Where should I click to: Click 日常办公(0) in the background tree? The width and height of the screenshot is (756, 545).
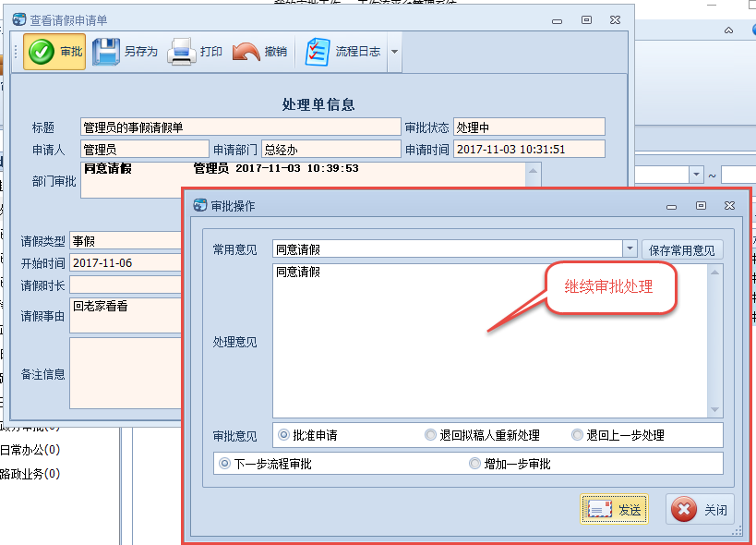click(x=30, y=450)
